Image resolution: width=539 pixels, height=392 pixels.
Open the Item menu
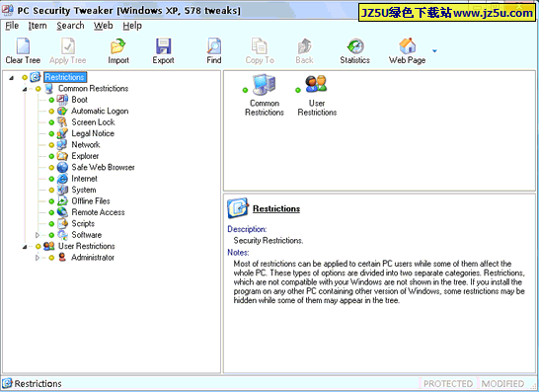pyautogui.click(x=38, y=26)
